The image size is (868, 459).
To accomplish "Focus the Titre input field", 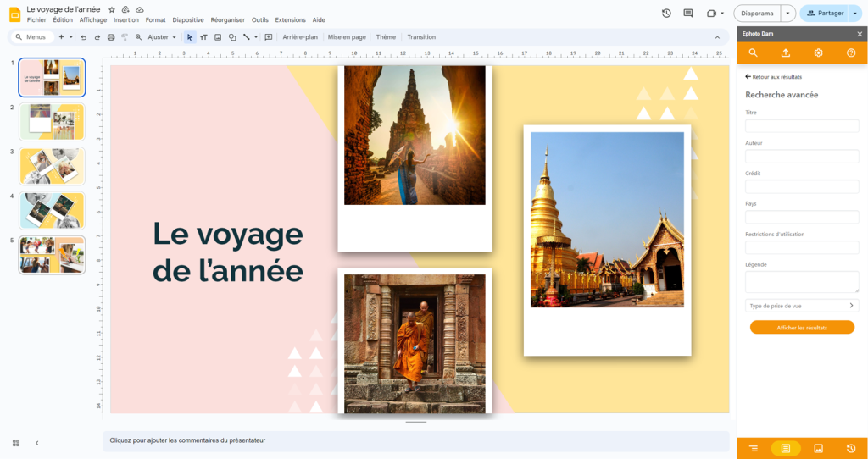I will tap(802, 126).
